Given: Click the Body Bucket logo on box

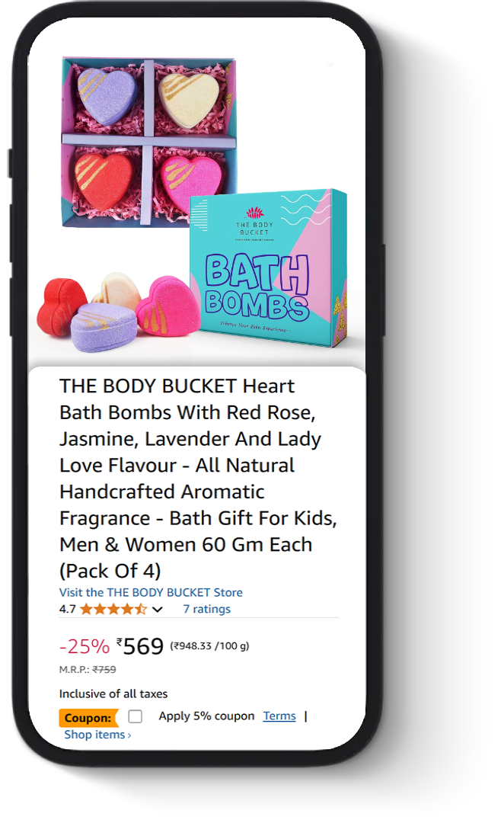Looking at the screenshot, I should coord(254,223).
